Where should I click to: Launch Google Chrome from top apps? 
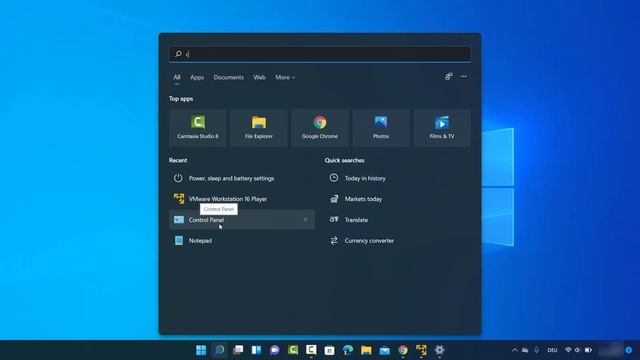[x=320, y=128]
